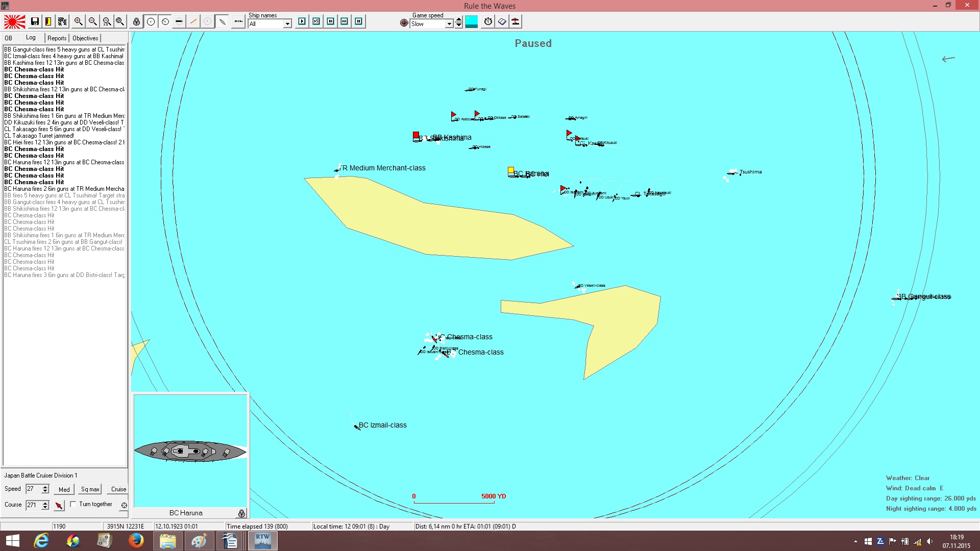The image size is (980, 551).
Task: Open the Reports tab
Action: tap(57, 38)
